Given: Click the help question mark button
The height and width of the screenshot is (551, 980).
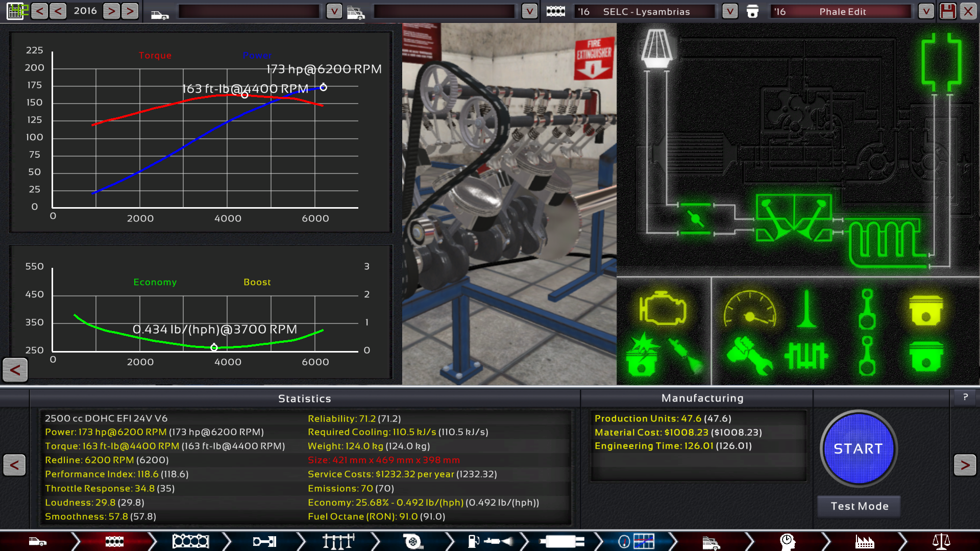Looking at the screenshot, I should click(x=965, y=397).
